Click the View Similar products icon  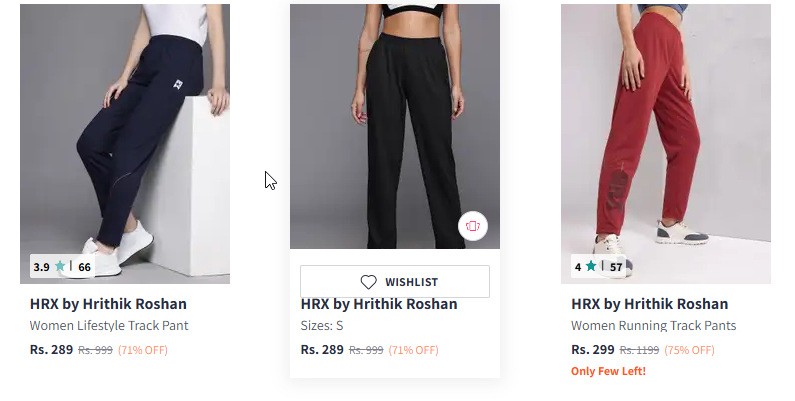[x=472, y=226]
